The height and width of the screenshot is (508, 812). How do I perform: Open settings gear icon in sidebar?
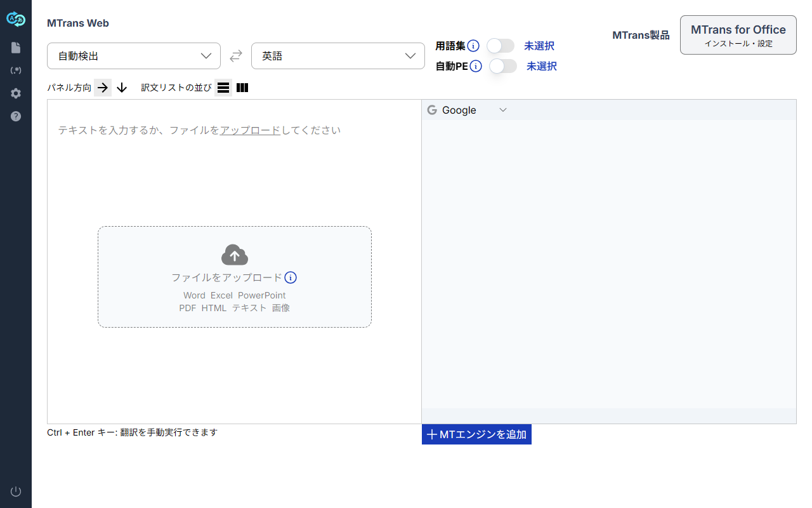point(16,93)
